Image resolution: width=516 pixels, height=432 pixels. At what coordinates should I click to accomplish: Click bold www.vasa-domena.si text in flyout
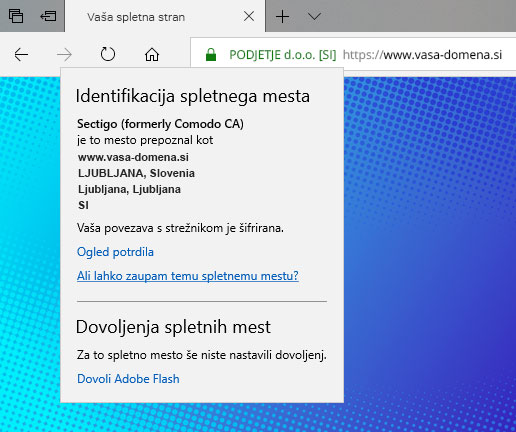point(133,157)
